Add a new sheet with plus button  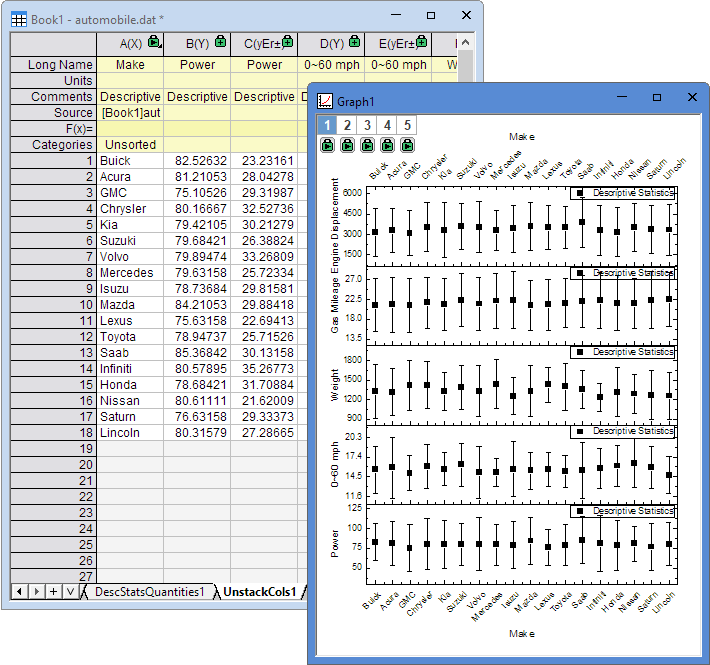pos(53,591)
